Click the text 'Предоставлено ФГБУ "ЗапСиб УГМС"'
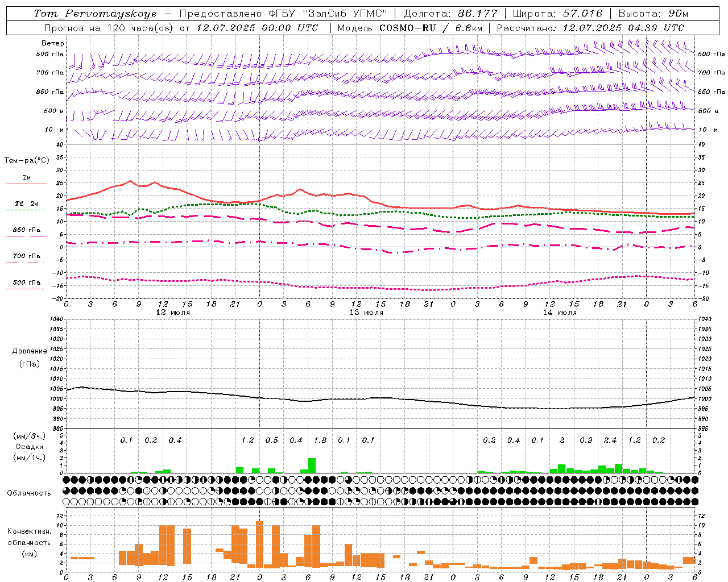 pyautogui.click(x=283, y=14)
